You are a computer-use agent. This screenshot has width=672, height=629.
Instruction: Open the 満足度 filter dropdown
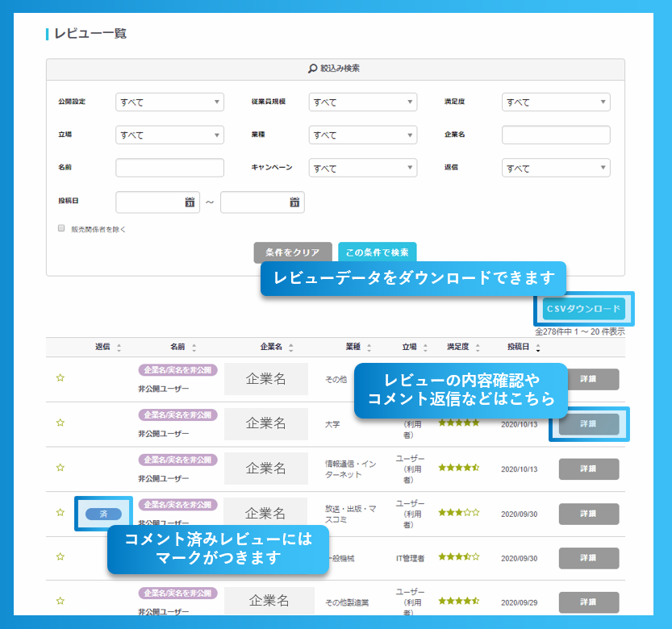555,102
